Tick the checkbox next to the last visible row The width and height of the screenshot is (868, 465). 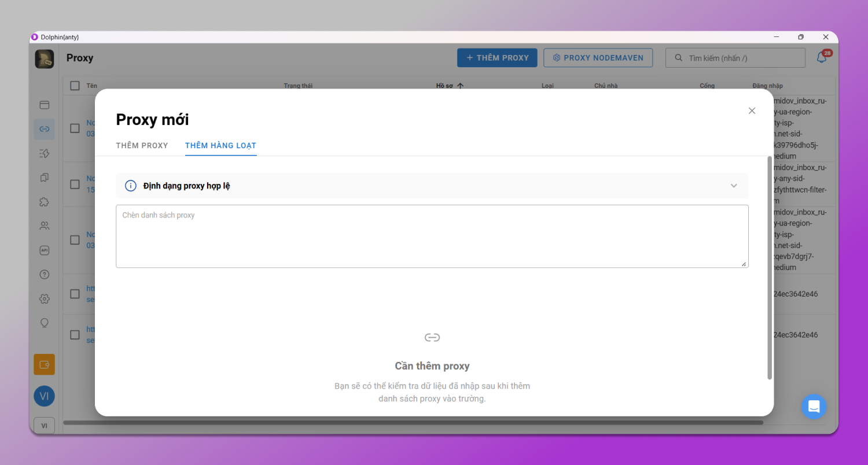(75, 334)
